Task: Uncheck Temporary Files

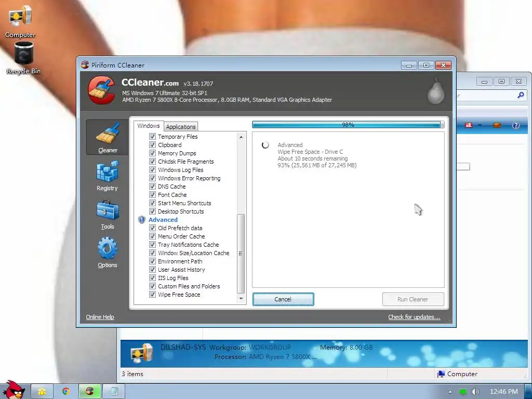Action: (152, 137)
